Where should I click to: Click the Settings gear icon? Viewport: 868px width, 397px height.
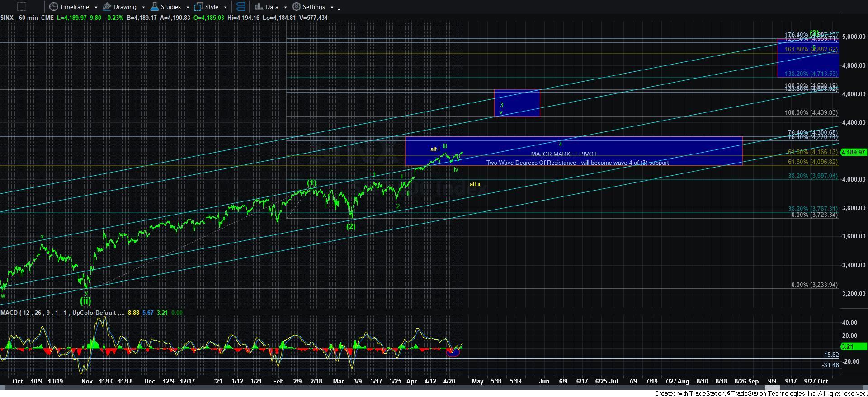296,7
